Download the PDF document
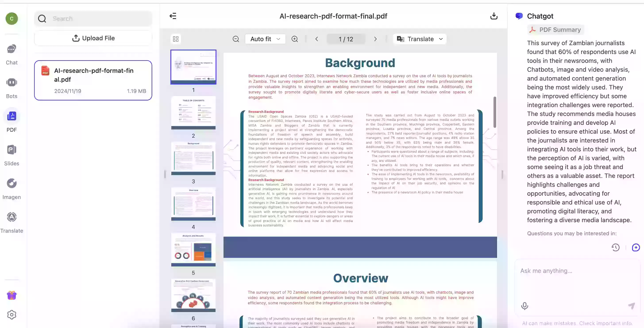The width and height of the screenshot is (644, 328). point(494,16)
